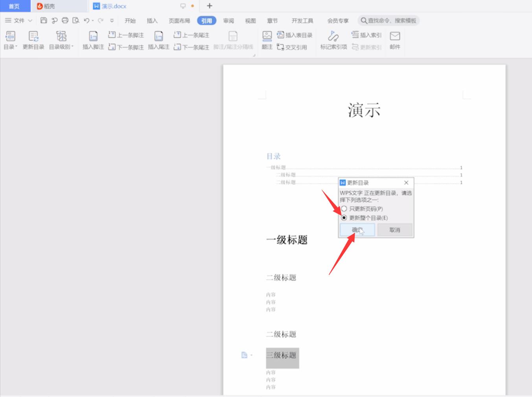Click the 目录 heading in document
Viewport: 532px width, 397px height.
[274, 156]
